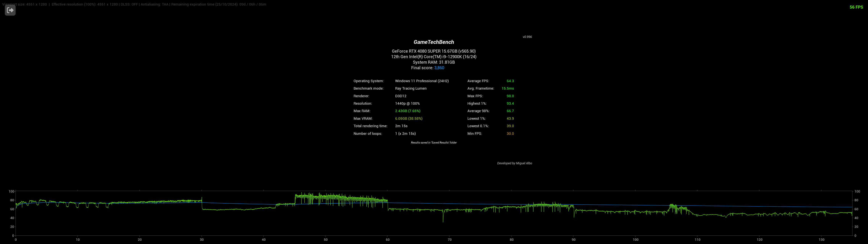Screen dimensions: 868x244
Task: Select the 1 (x 2m 15s) loops value
Action: point(405,134)
